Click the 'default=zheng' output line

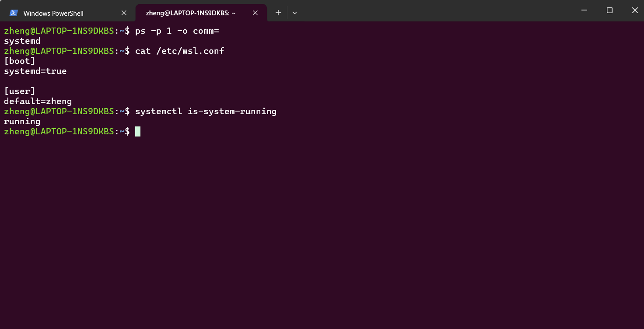38,101
